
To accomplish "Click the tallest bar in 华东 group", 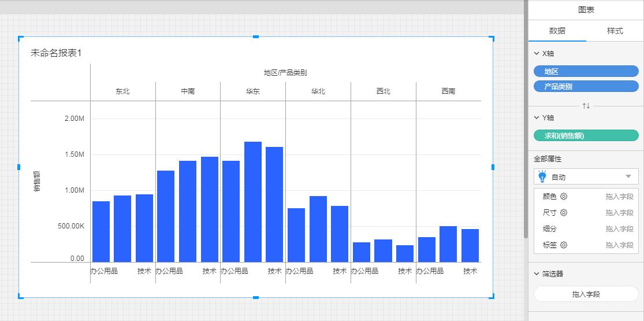I will pos(252,201).
